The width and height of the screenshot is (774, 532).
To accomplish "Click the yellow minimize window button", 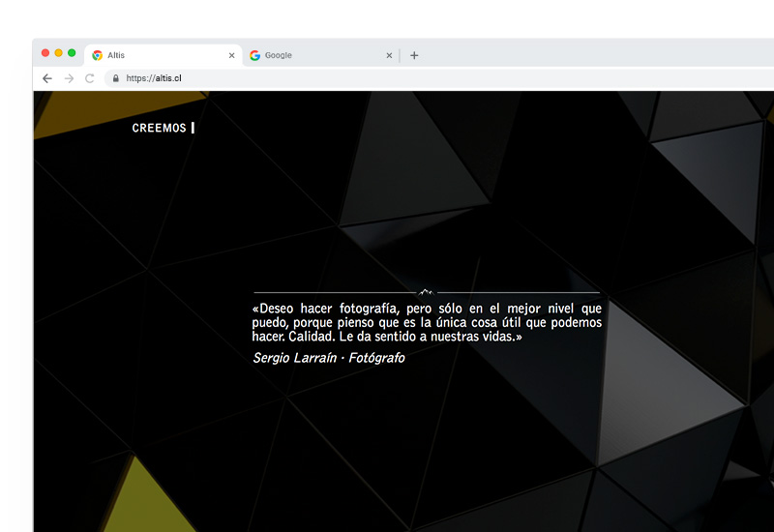I will (58, 53).
